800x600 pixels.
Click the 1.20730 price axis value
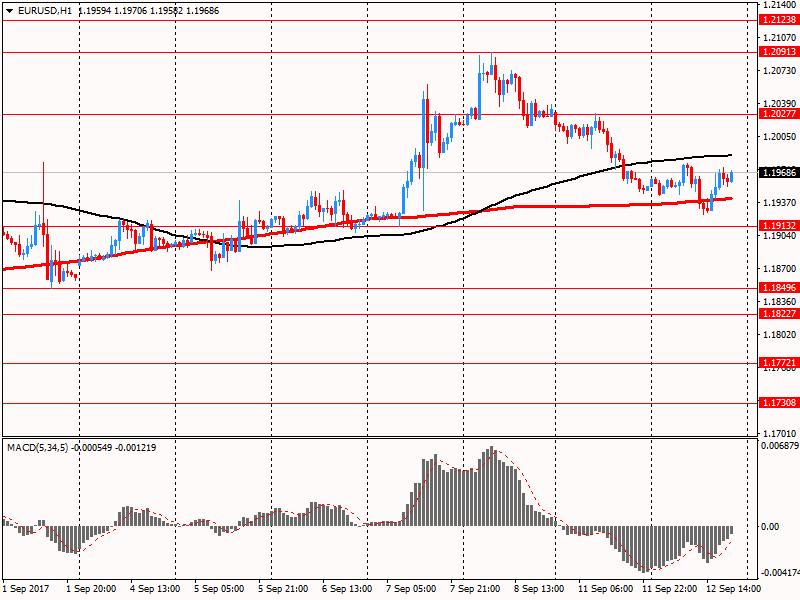click(780, 71)
